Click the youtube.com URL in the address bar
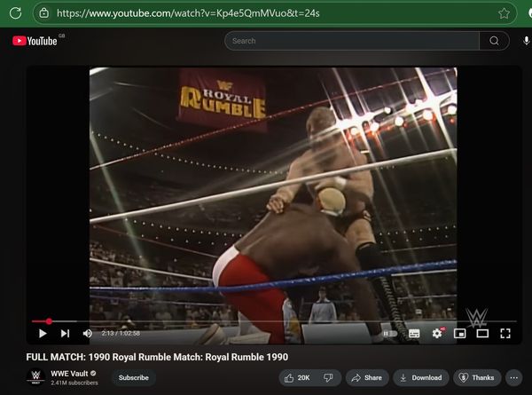Viewport: 532px width, 395px height. 188,13
